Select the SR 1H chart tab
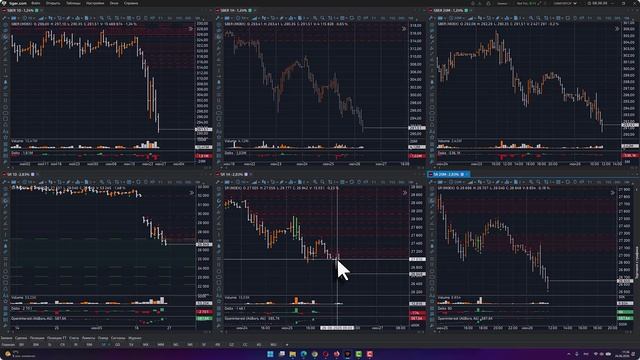This screenshot has height=360, width=640. click(233, 174)
